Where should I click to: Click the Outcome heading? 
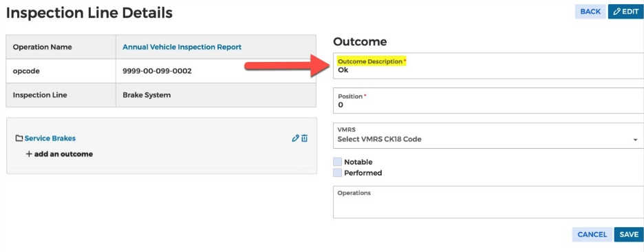(x=360, y=41)
